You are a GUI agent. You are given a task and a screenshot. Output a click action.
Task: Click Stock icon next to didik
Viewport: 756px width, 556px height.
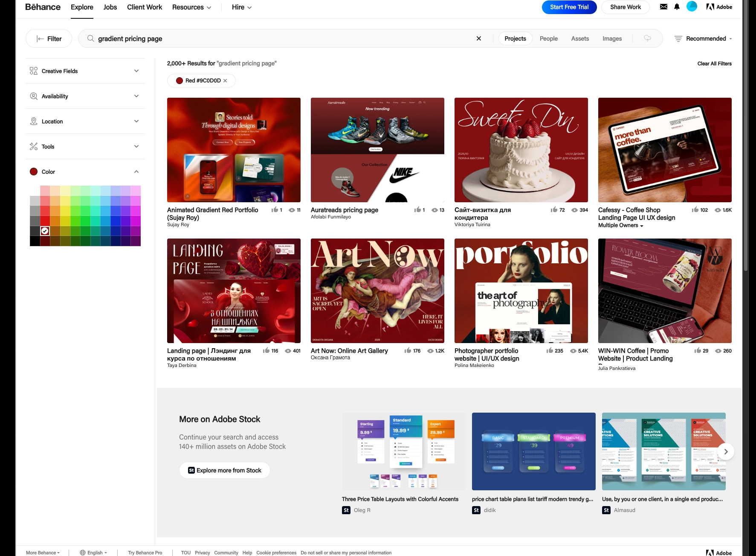[476, 510]
